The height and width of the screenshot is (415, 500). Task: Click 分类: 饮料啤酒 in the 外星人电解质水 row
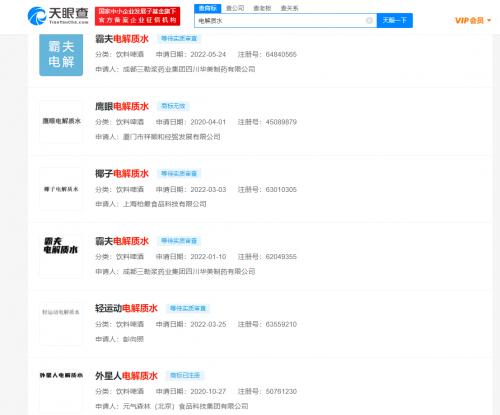120,391
